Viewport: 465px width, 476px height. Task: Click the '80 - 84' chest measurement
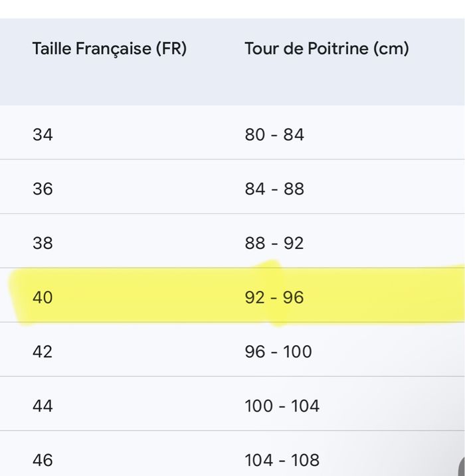pos(274,135)
